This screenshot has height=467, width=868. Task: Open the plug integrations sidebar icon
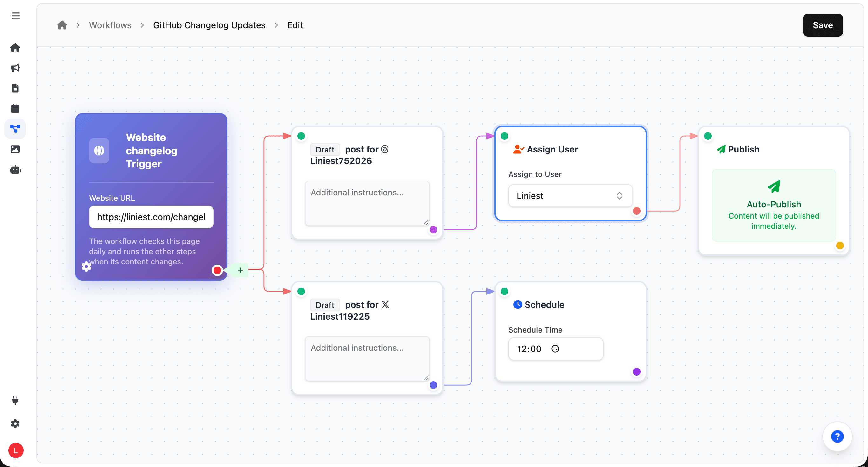click(x=15, y=400)
